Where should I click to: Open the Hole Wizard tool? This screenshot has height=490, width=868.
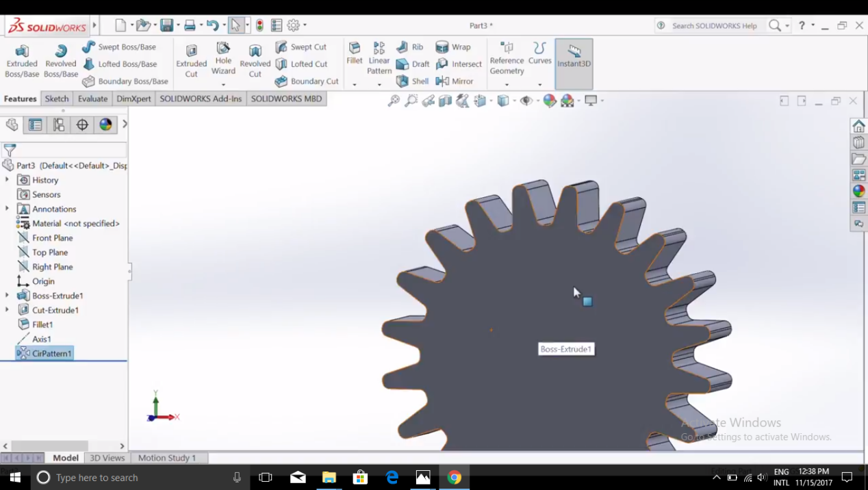tap(223, 58)
